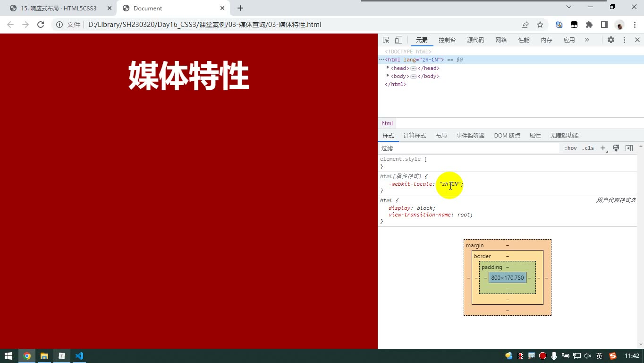Image resolution: width=644 pixels, height=363 pixels.
Task: Select the html lang=zh-CN element row
Action: point(511,60)
